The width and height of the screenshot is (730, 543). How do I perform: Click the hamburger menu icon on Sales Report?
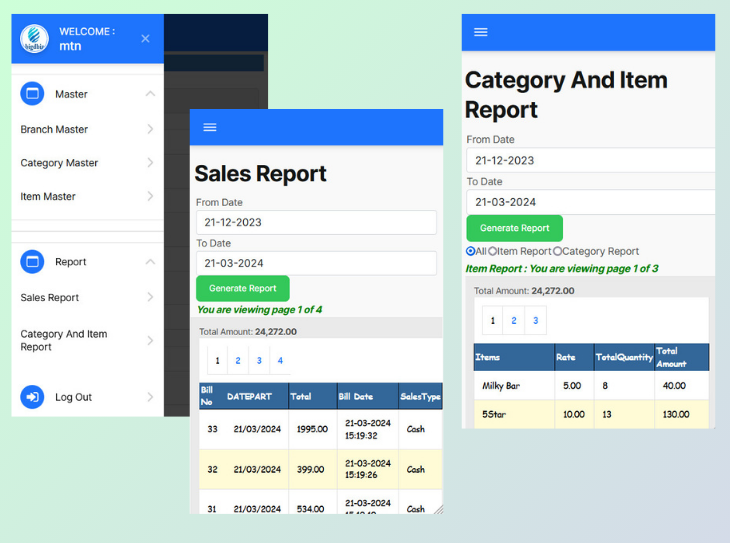tap(210, 127)
